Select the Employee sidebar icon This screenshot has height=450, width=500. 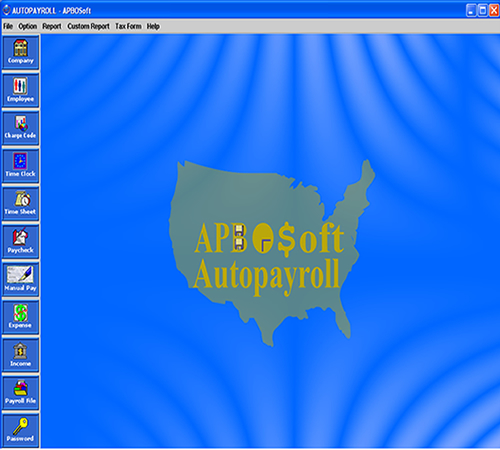click(x=20, y=90)
